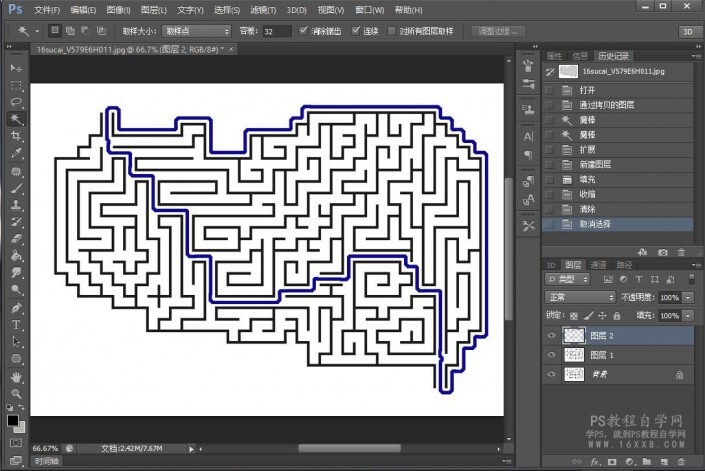Expand the layer opacity 100% dropdown arrow
Viewport: 705px width, 471px height.
coord(686,297)
